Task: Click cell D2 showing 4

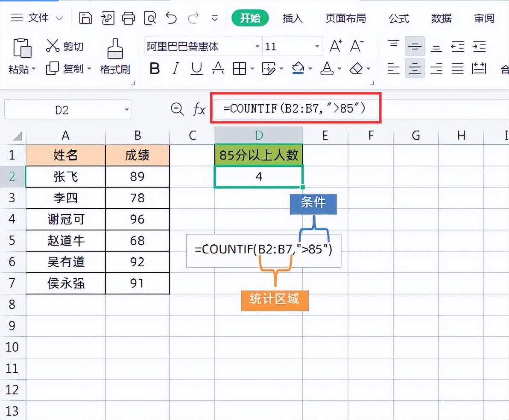Action: click(259, 176)
